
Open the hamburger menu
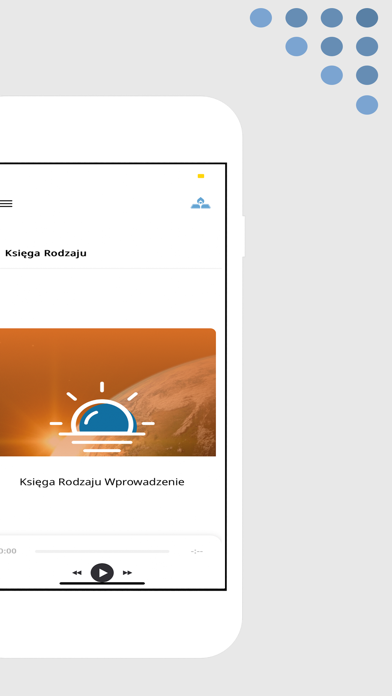[x=5, y=204]
